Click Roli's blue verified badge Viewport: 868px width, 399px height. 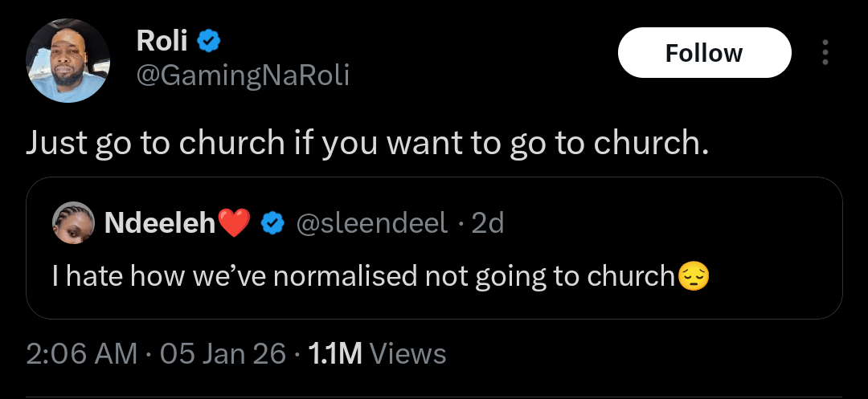click(210, 39)
